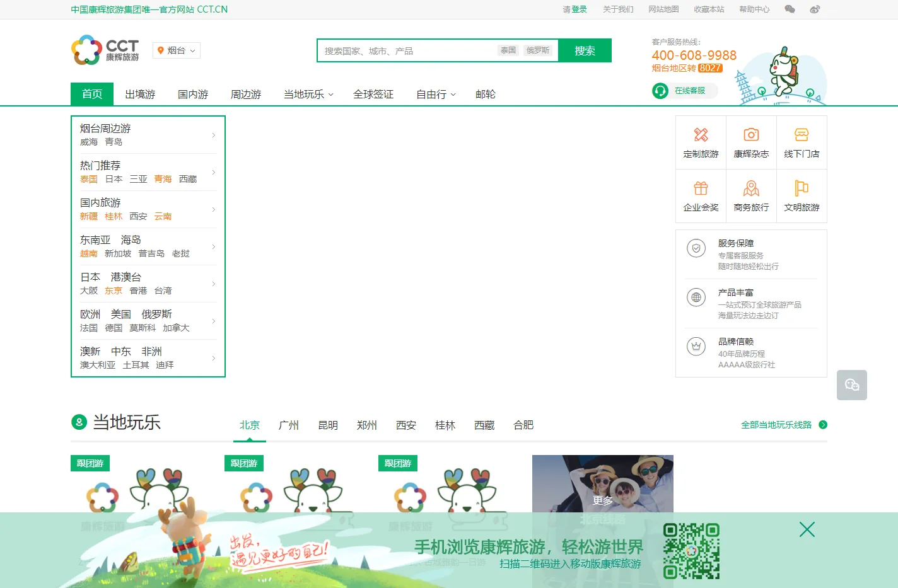Image resolution: width=898 pixels, height=588 pixels.
Task: Go to the 首页 navigation tab
Action: click(x=92, y=94)
